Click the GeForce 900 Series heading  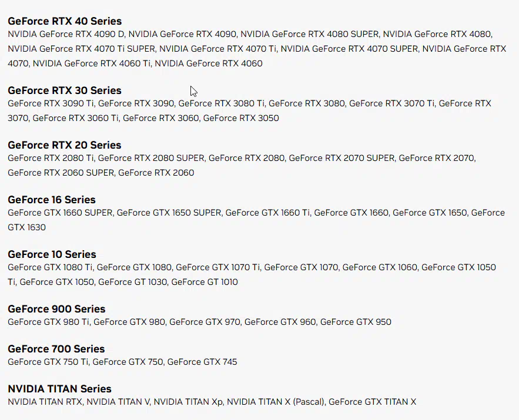pos(56,309)
